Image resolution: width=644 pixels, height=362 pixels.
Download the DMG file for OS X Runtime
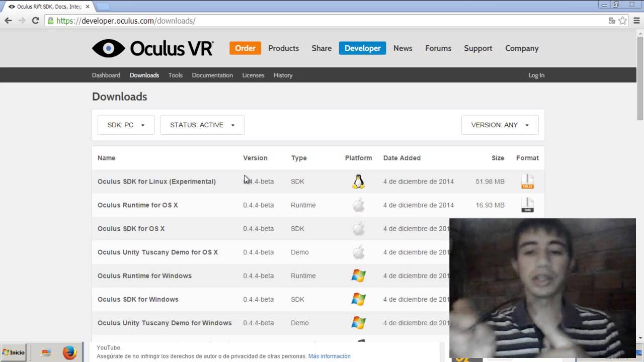527,205
